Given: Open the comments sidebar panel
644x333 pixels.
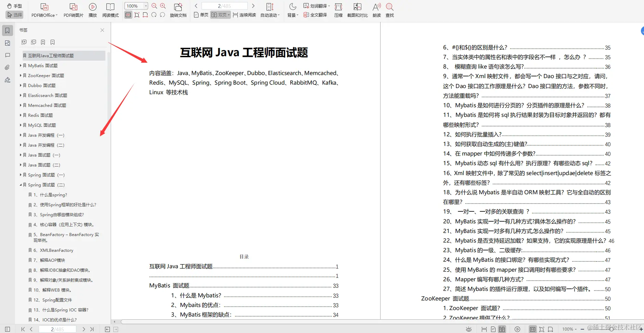Looking at the screenshot, I should 8,55.
